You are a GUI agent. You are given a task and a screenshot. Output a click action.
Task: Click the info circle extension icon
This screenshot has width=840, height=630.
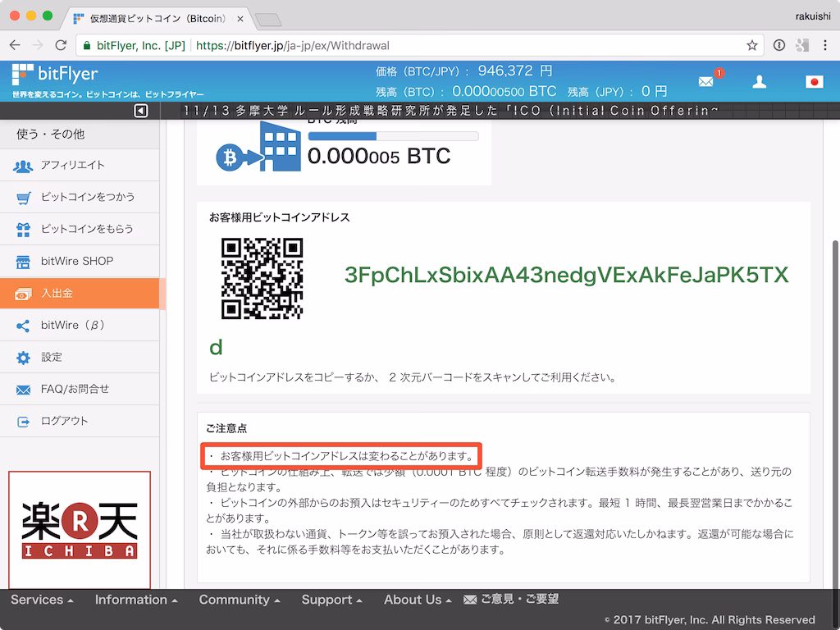click(x=779, y=46)
